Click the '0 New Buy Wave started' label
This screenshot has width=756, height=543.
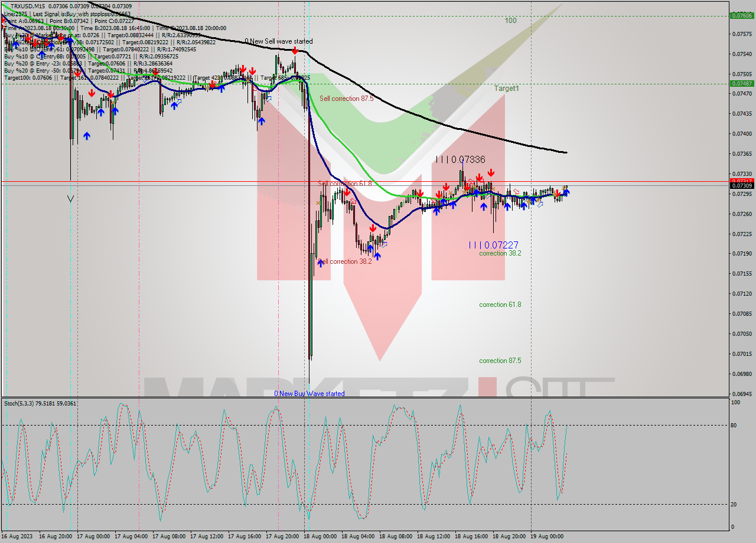point(309,394)
